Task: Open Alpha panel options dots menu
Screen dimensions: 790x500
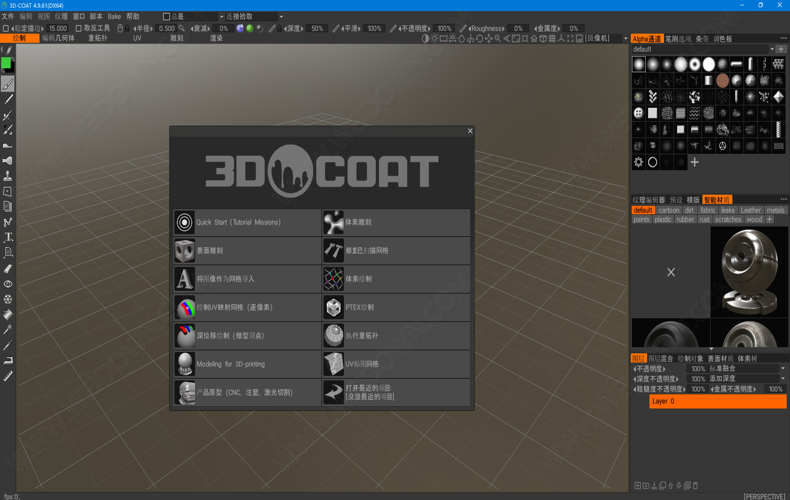Action: tap(783, 38)
